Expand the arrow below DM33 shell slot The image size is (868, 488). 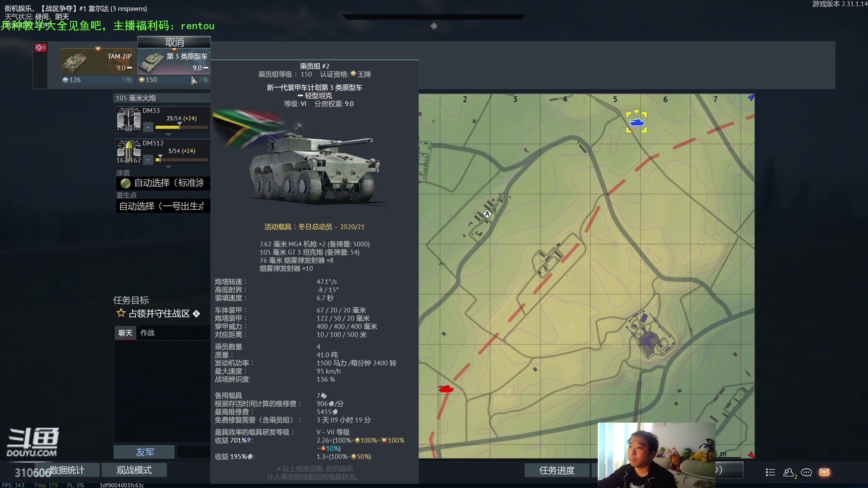(x=168, y=135)
